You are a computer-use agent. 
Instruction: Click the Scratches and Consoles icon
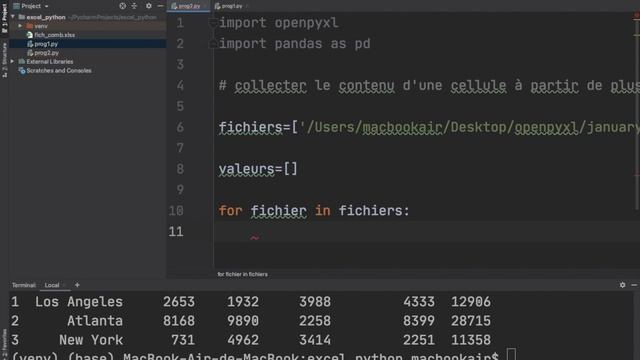[x=22, y=71]
